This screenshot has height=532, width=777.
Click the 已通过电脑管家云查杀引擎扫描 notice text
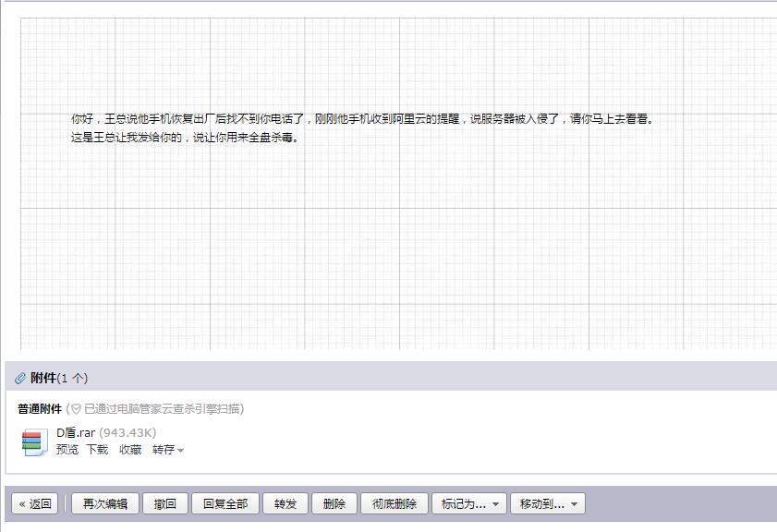tap(164, 408)
